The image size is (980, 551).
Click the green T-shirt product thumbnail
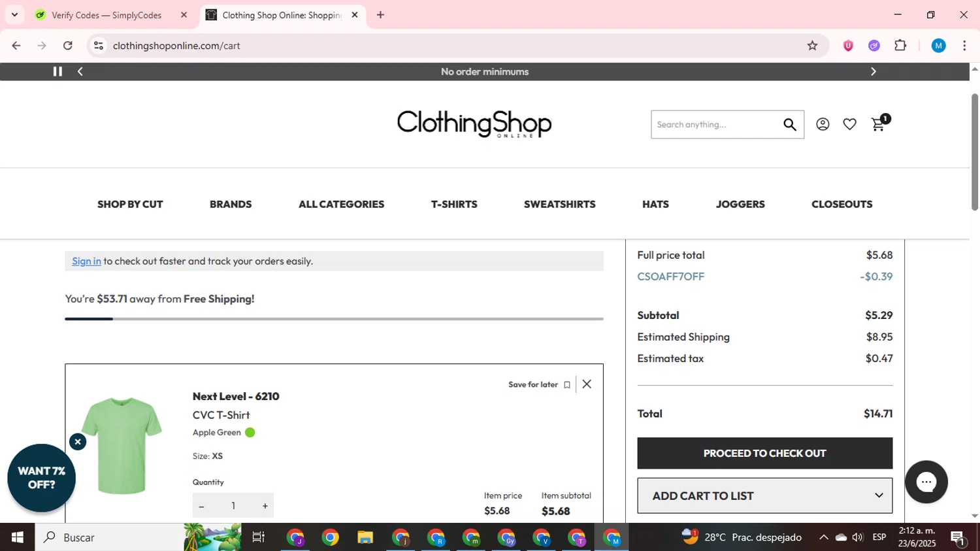pyautogui.click(x=122, y=446)
